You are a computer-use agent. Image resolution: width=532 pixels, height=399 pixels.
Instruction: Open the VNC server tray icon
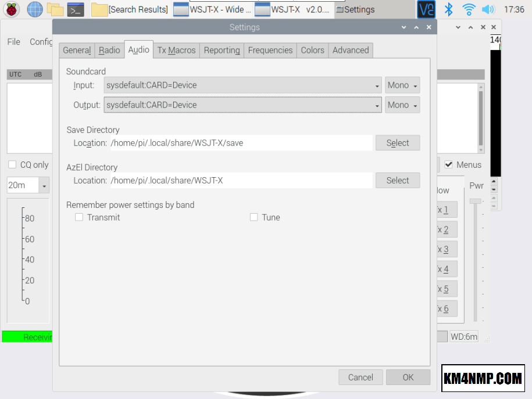click(426, 9)
